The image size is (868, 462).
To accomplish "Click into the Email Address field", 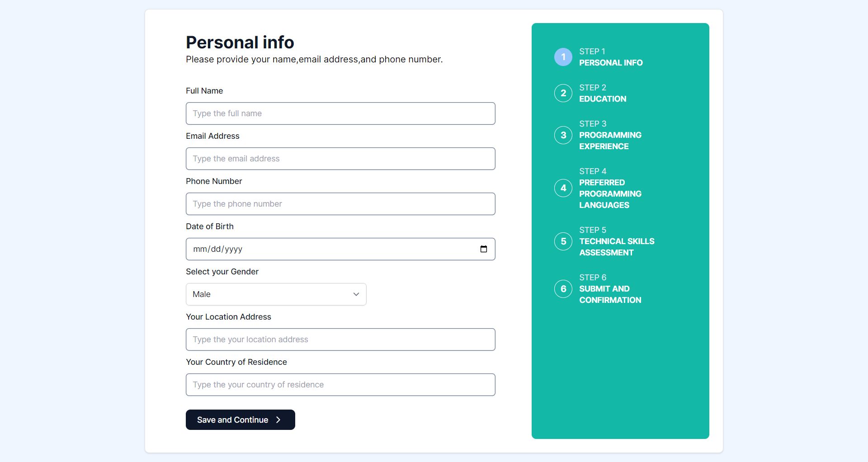I will click(x=340, y=159).
